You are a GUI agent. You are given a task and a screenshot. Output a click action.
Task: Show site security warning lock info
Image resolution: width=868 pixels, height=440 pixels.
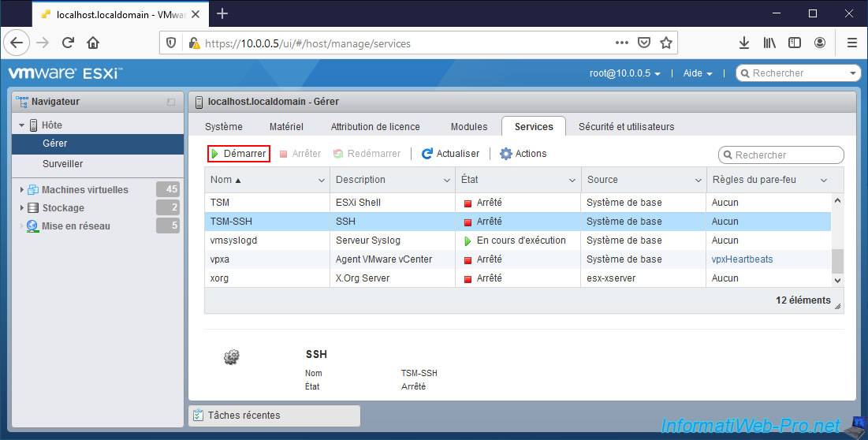[194, 43]
